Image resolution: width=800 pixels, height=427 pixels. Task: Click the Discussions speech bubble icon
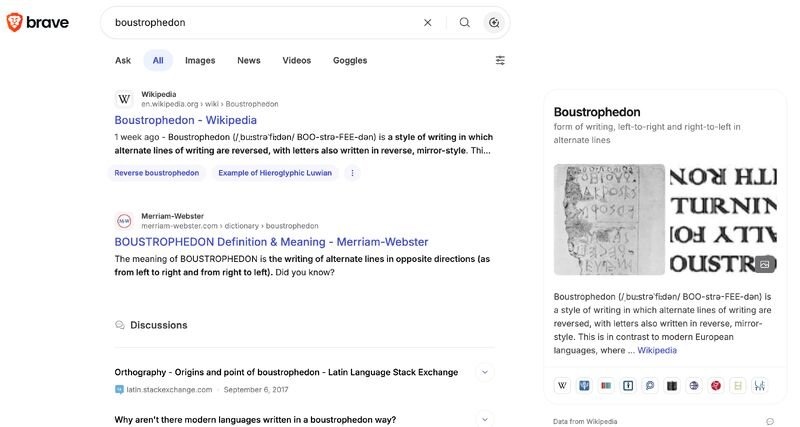coord(119,325)
